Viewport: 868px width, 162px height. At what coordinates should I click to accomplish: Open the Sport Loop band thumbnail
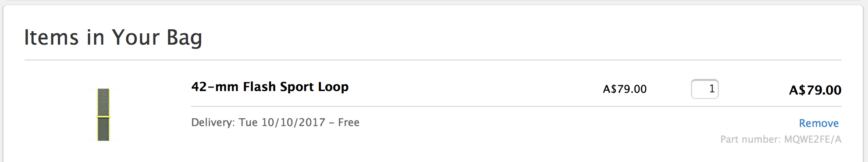[x=103, y=114]
